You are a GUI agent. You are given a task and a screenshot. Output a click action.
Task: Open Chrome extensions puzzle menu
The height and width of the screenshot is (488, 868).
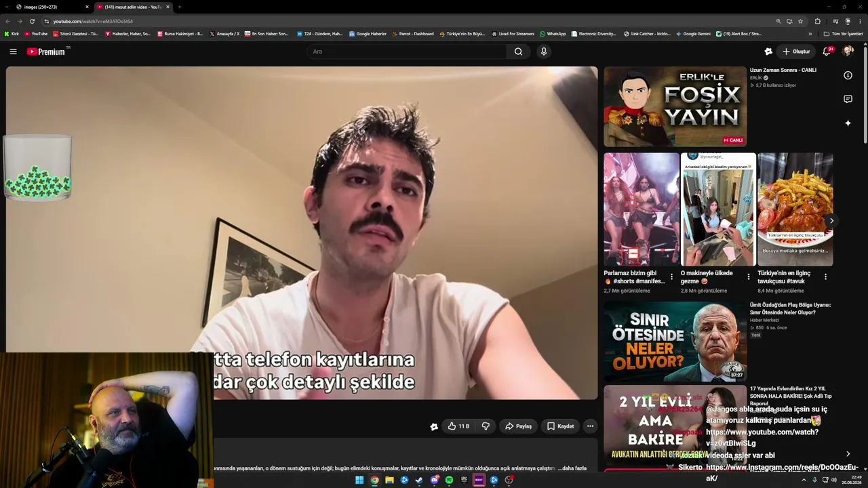(x=817, y=21)
